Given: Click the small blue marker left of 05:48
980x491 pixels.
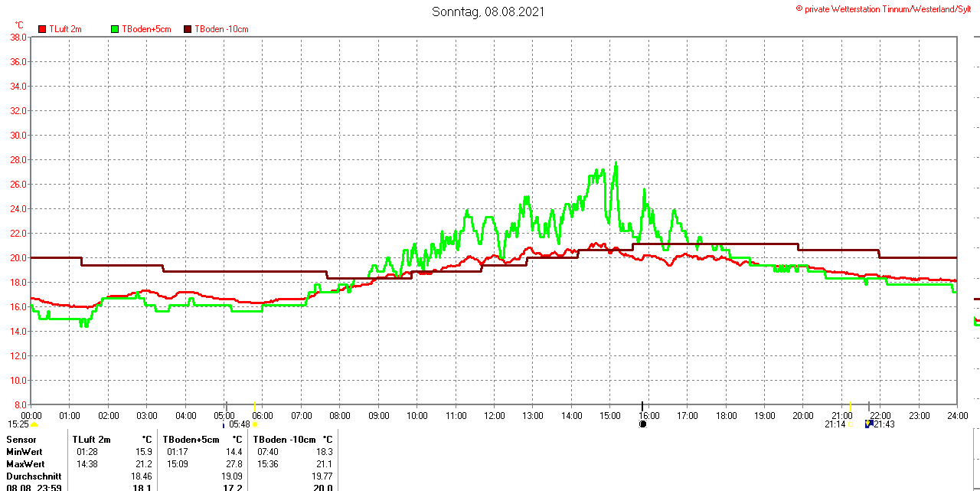Looking at the screenshot, I should click(224, 424).
